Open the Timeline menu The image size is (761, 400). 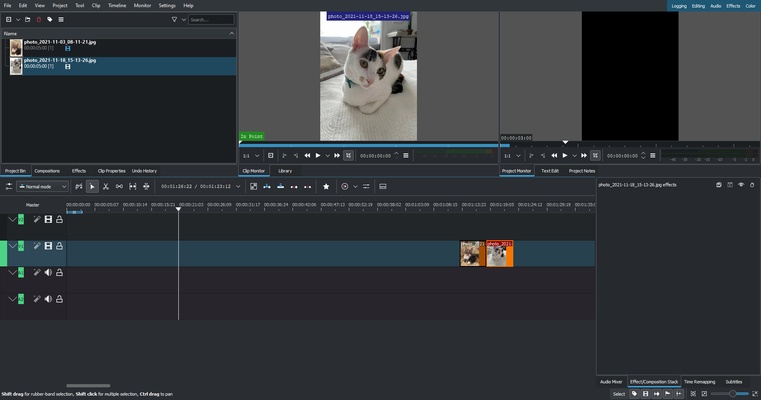click(x=117, y=5)
